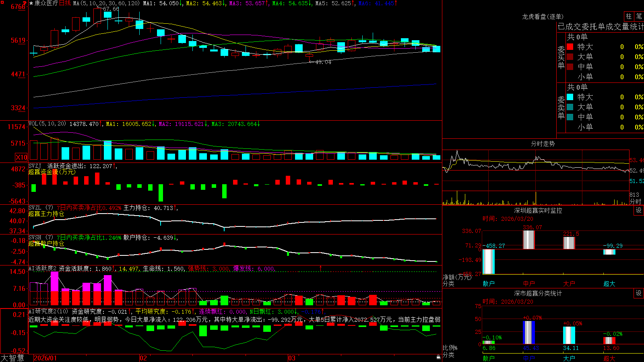Select the 龙虎看盘(逐单) panel title
The width and height of the screenshot is (644, 362).
pyautogui.click(x=543, y=16)
